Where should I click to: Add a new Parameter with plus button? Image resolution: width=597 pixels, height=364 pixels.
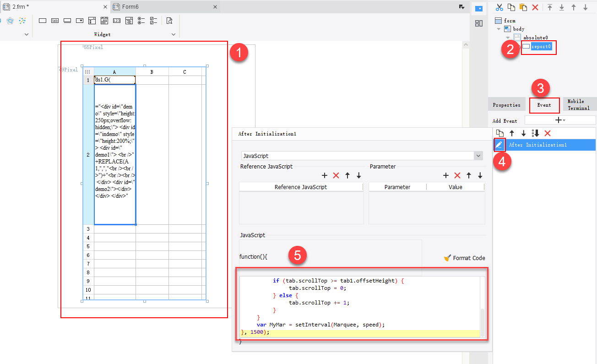click(x=446, y=175)
